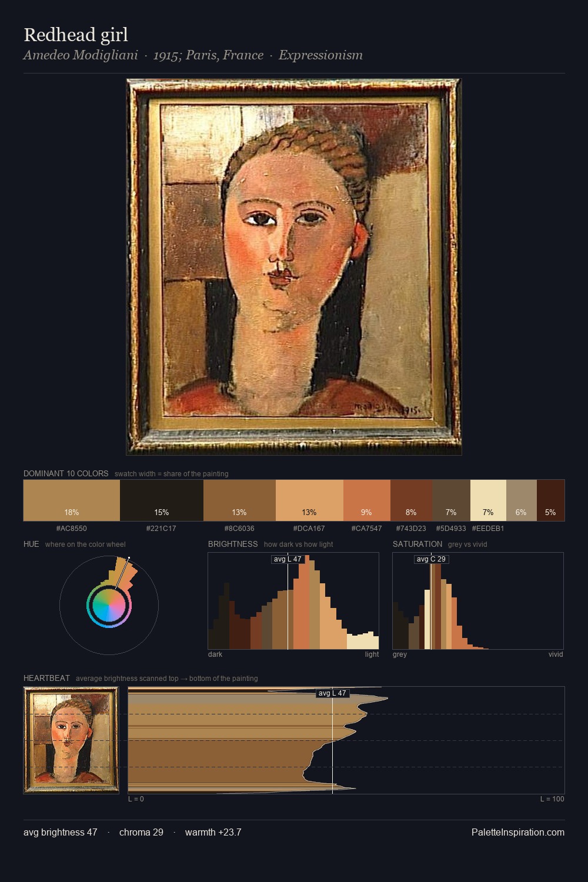
Task: Select the #221C17 near-black swatch at 15%
Action: click(x=162, y=500)
